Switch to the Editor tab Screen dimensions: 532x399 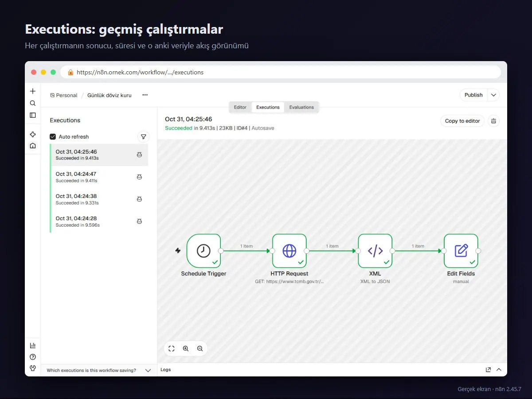click(x=240, y=107)
